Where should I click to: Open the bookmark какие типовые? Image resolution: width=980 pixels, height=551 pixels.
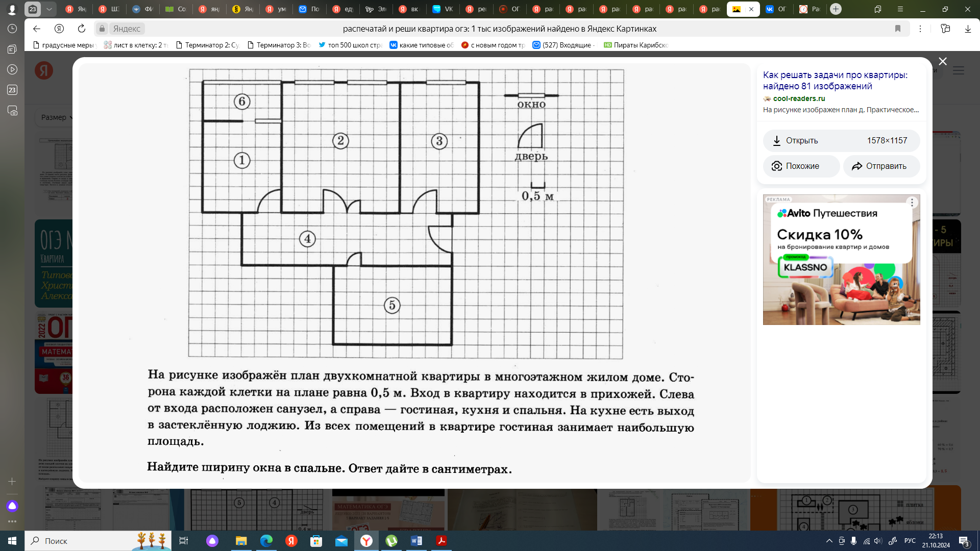coord(422,45)
